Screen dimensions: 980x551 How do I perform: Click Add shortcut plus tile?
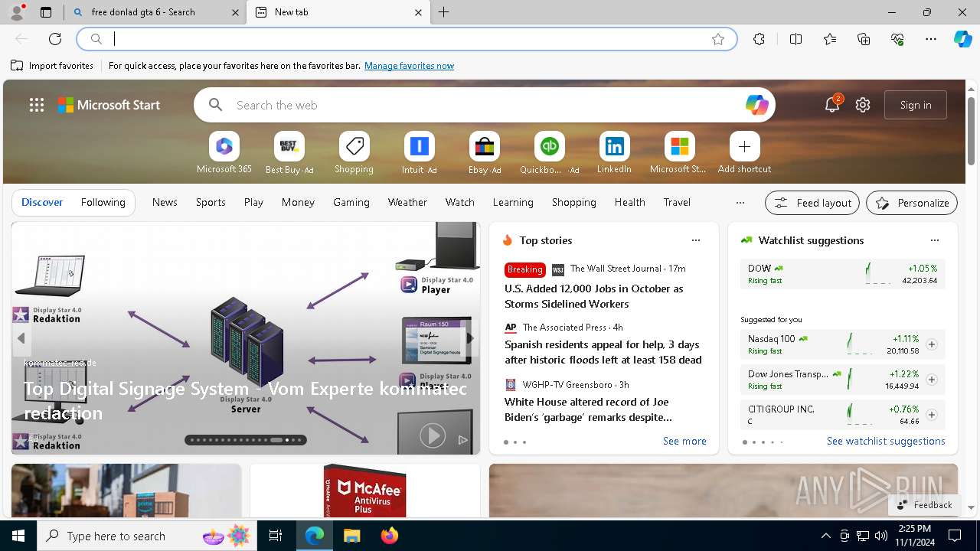[x=744, y=153]
